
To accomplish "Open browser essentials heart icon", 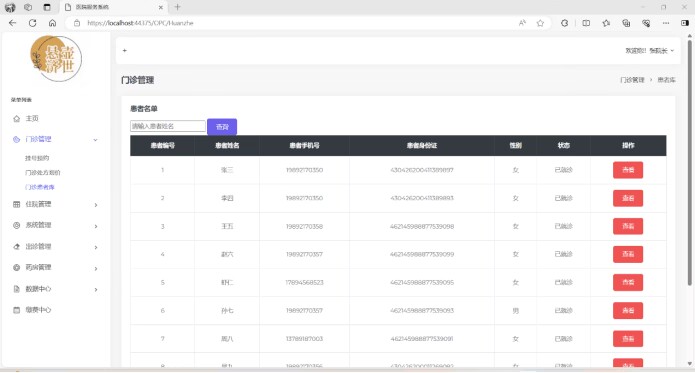I will 646,23.
